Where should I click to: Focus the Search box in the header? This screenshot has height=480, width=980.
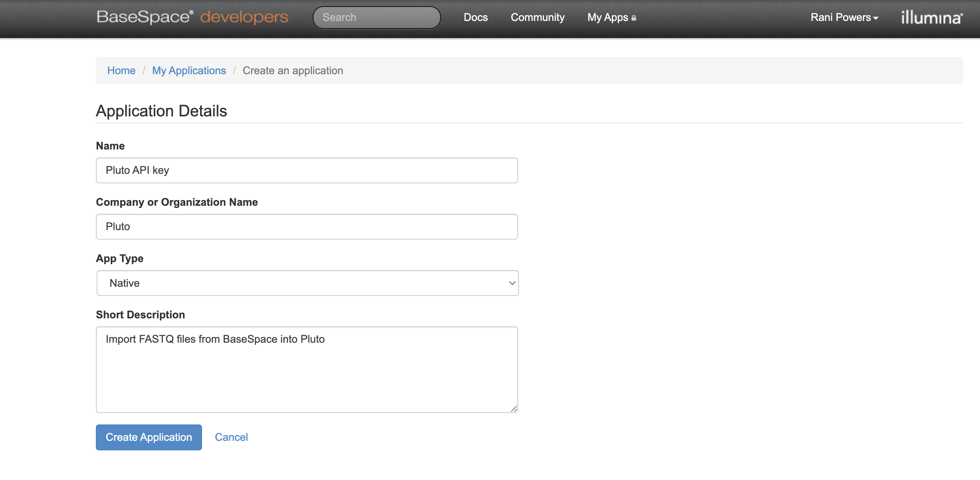point(377,17)
